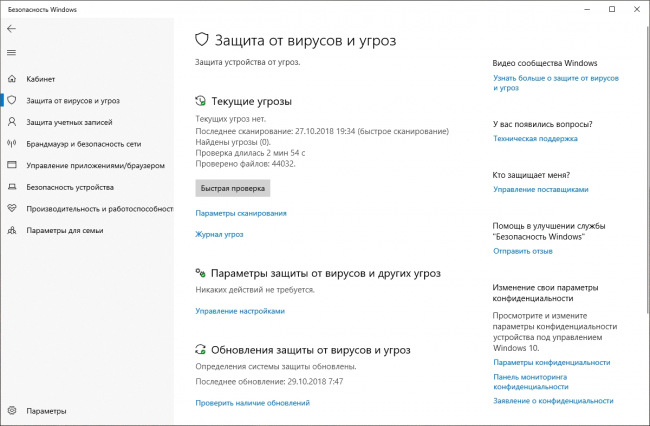Click the Видео сообщества Windows heading

pyautogui.click(x=545, y=63)
